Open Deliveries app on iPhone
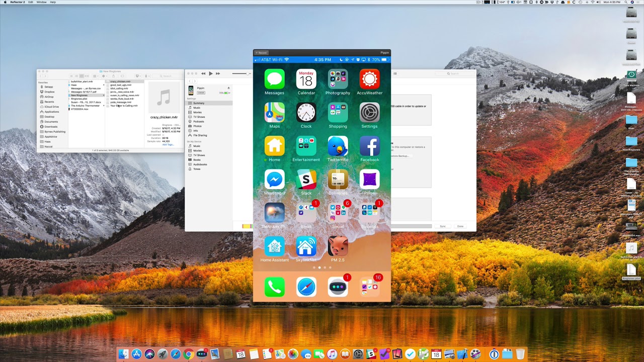This screenshot has height=362, width=644. coord(338,179)
